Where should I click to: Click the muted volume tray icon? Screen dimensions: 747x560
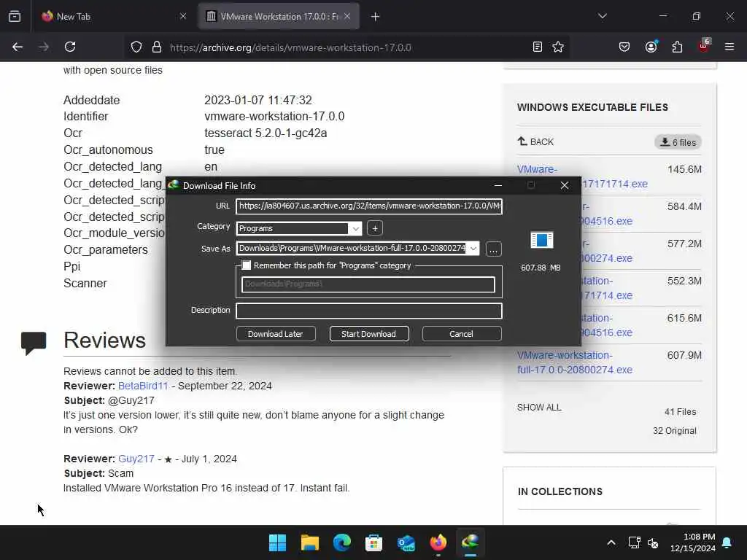[x=653, y=542]
